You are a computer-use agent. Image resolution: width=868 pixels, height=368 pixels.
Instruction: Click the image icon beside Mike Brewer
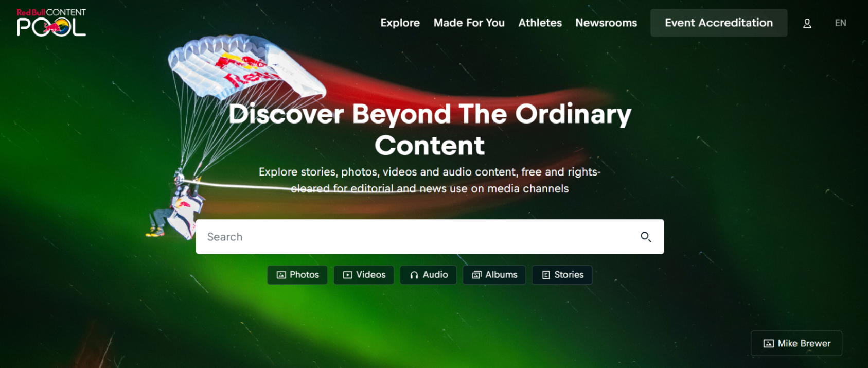(x=769, y=343)
